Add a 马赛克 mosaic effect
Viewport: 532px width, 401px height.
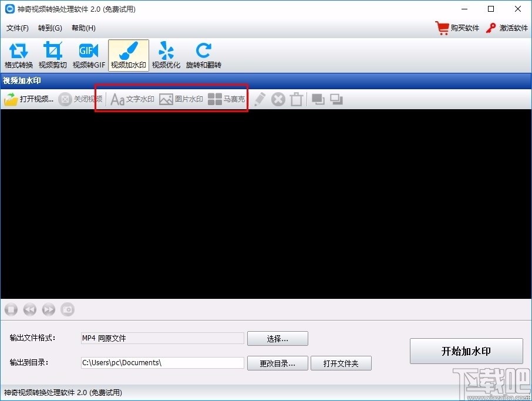pyautogui.click(x=226, y=99)
